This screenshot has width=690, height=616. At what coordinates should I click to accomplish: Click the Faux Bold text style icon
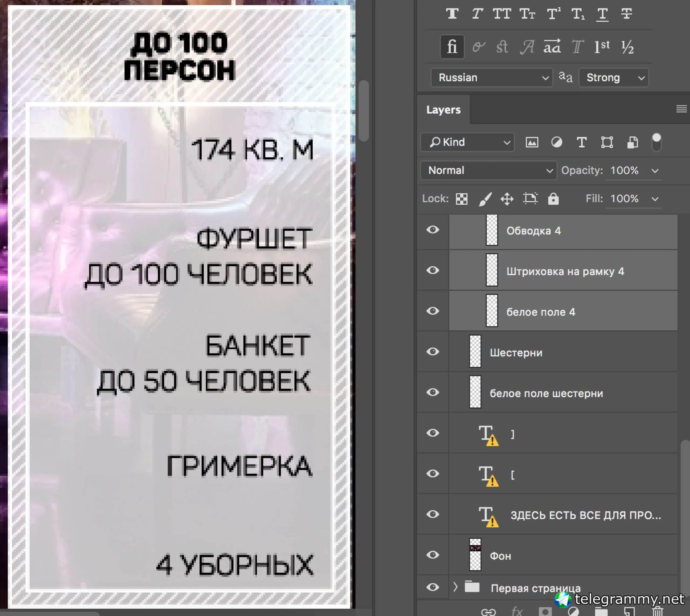click(453, 14)
